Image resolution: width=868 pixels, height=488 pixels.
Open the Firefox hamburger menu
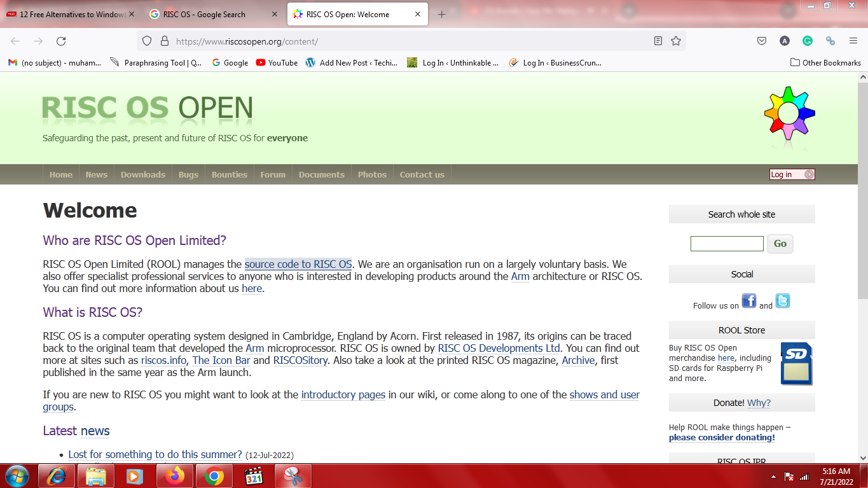(x=853, y=41)
